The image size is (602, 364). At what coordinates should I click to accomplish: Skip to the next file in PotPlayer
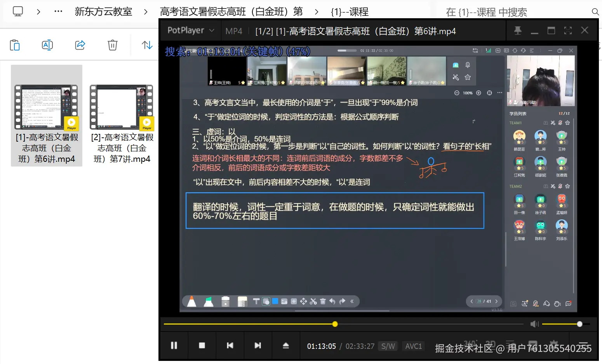(x=258, y=345)
